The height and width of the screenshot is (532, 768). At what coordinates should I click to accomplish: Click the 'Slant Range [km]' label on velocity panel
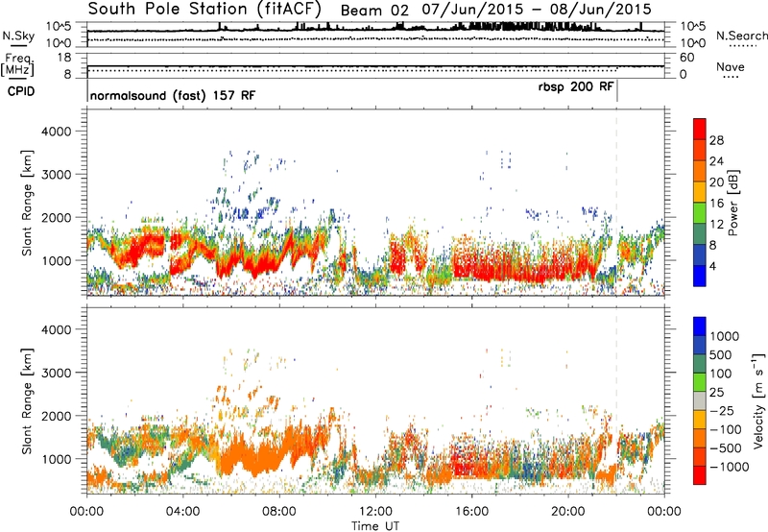(x=27, y=401)
